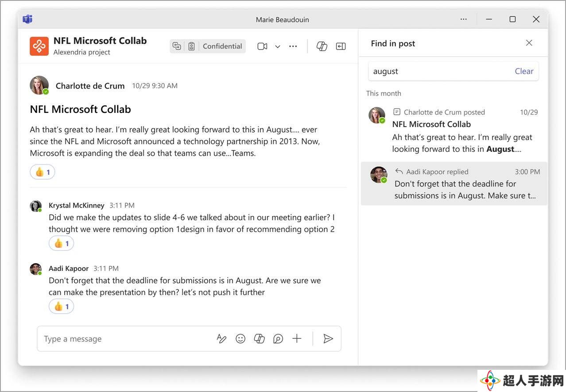Click the reply arrow icon before Aadi Kapoor replied
Screen dimensions: 566x392
coord(399,171)
